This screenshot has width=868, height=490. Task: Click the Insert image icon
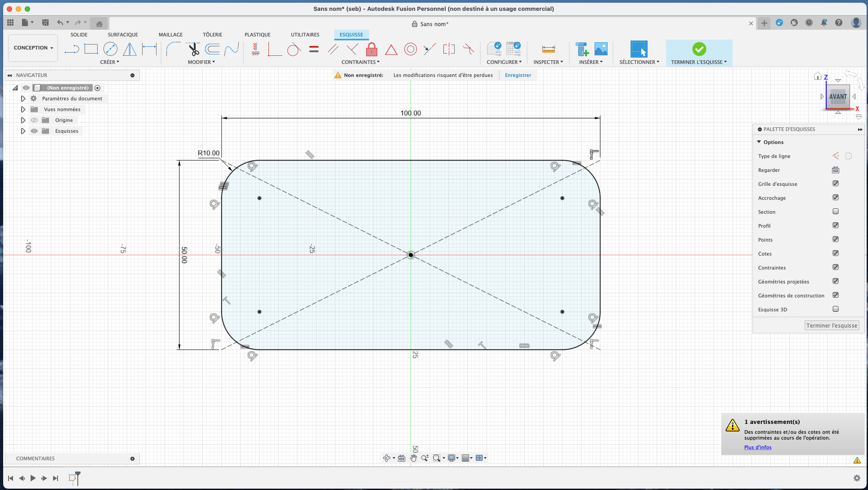[601, 49]
